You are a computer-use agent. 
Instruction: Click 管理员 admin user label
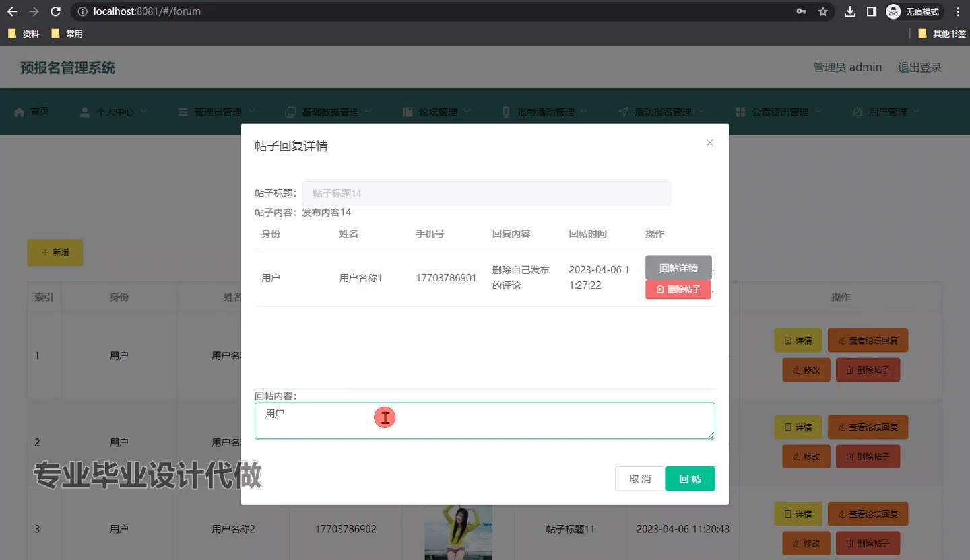click(847, 67)
